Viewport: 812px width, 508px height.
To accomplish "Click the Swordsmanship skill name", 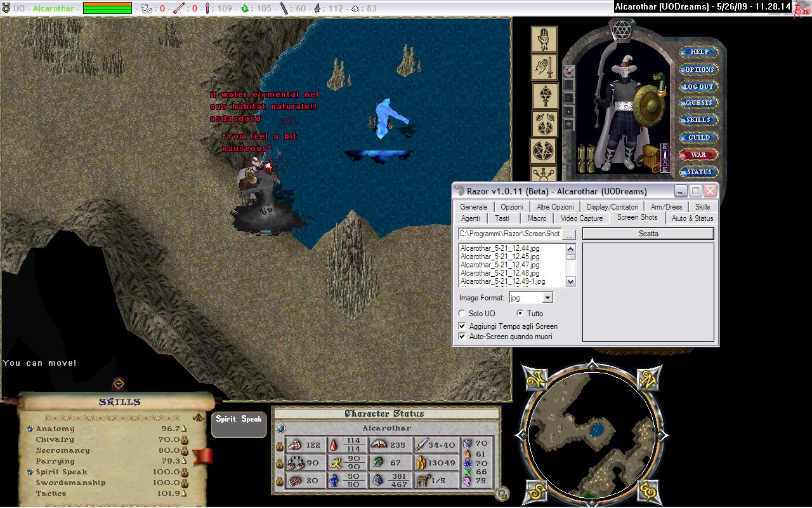I will click(70, 483).
